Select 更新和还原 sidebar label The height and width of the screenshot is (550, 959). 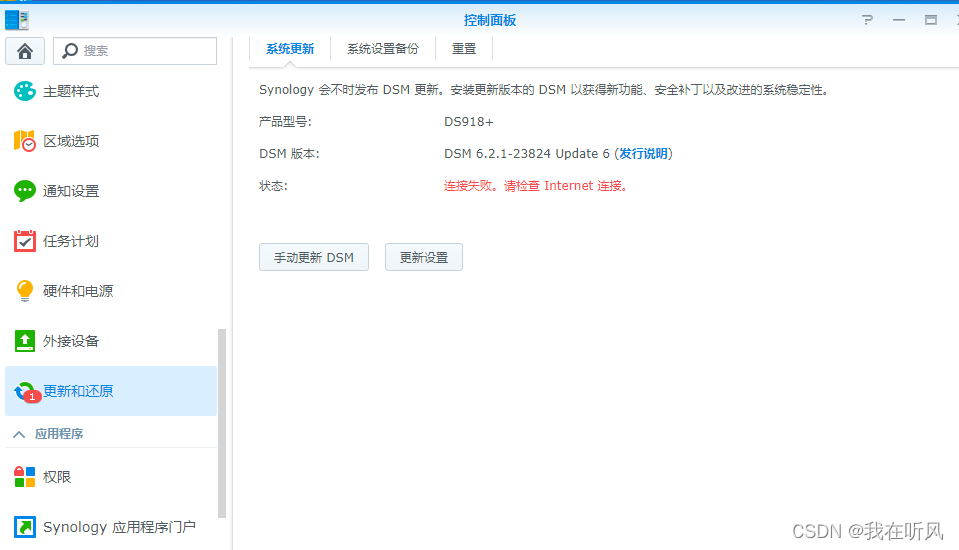[x=78, y=392]
